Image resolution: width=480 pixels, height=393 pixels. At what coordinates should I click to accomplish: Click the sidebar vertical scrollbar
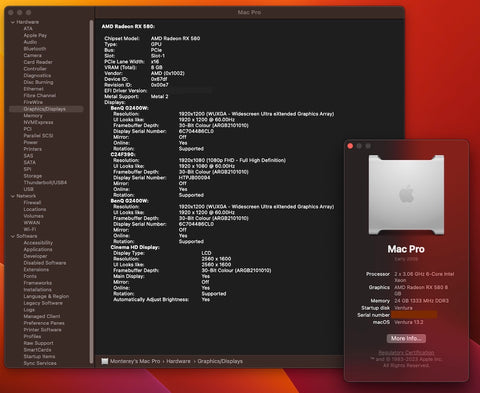point(91,192)
